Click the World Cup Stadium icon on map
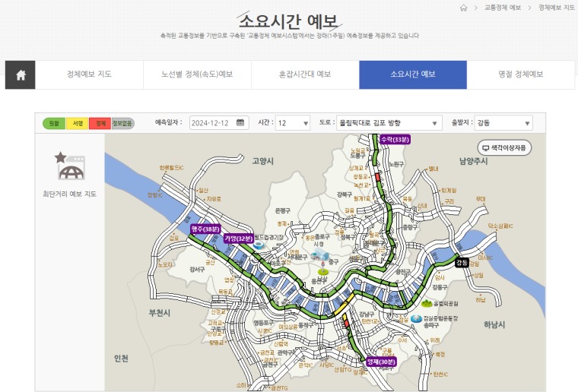578x392 pixels. 259,245
